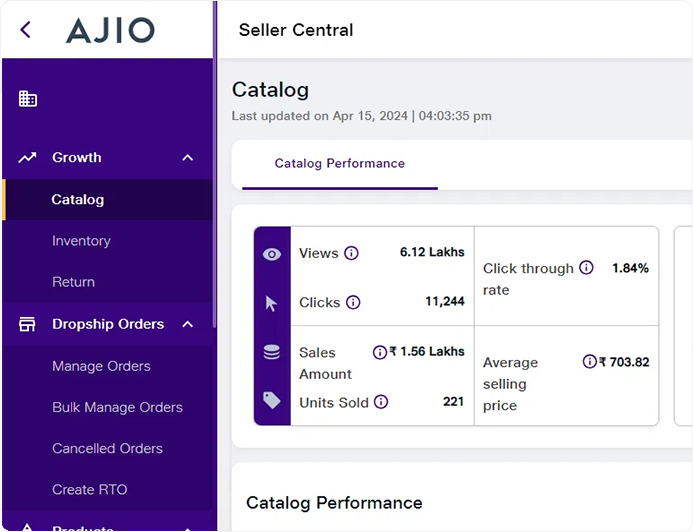
Task: Open the Manage Orders page
Action: point(101,366)
